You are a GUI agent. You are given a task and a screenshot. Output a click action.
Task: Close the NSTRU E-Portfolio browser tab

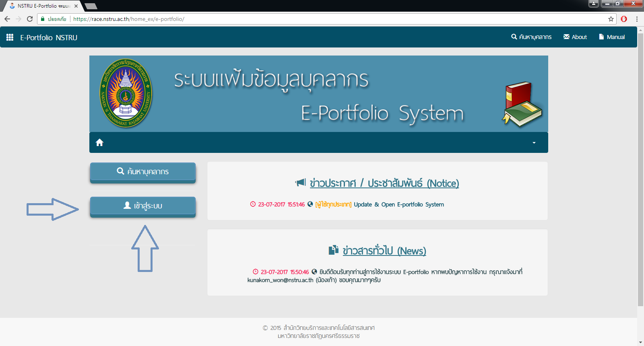tap(76, 6)
